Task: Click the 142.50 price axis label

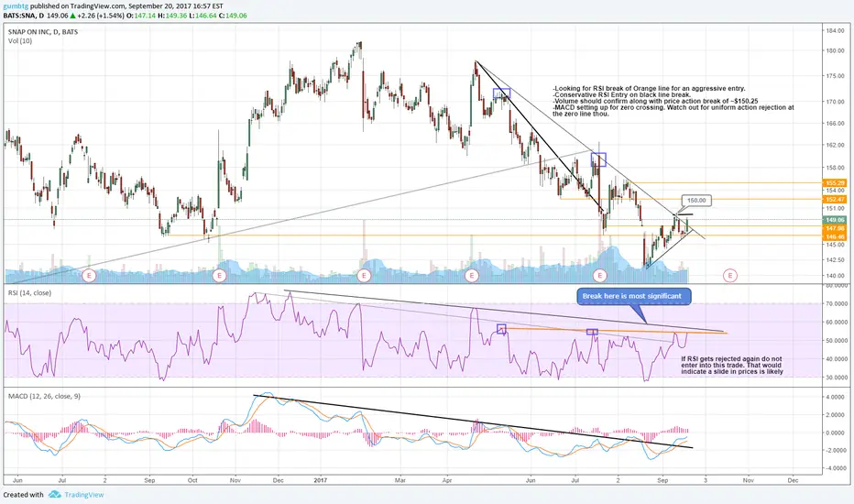Action: (x=835, y=260)
